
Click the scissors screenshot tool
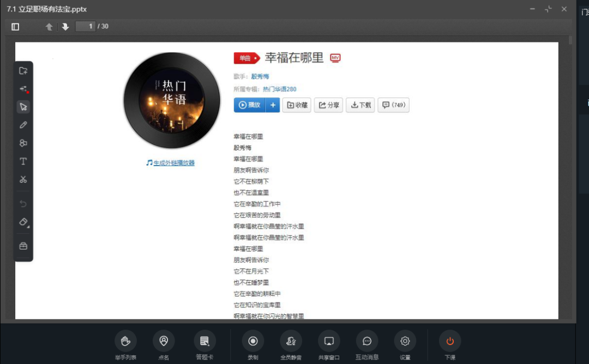click(23, 179)
